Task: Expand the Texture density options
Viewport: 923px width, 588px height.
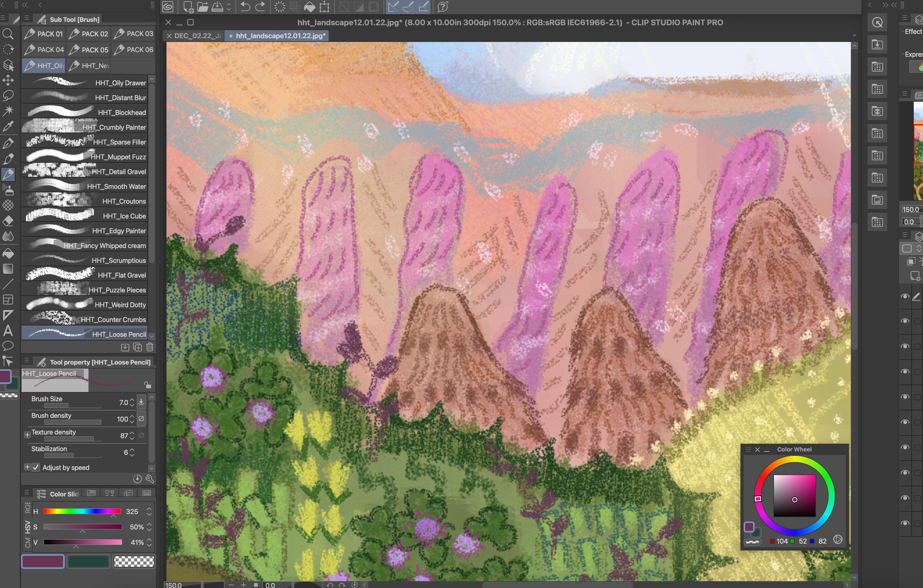Action: tap(27, 435)
